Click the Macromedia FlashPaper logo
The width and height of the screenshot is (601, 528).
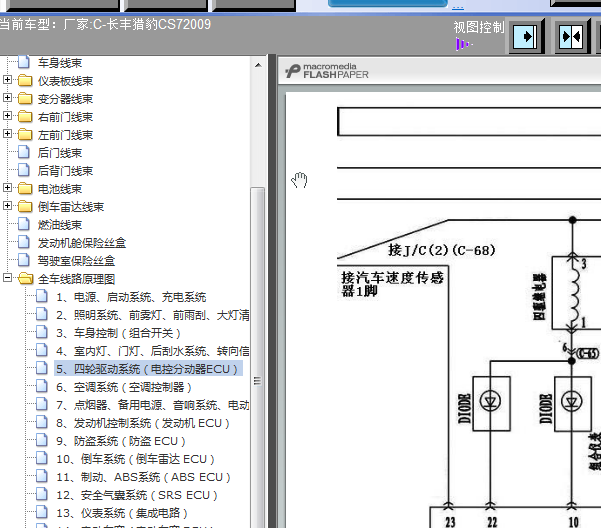point(327,71)
